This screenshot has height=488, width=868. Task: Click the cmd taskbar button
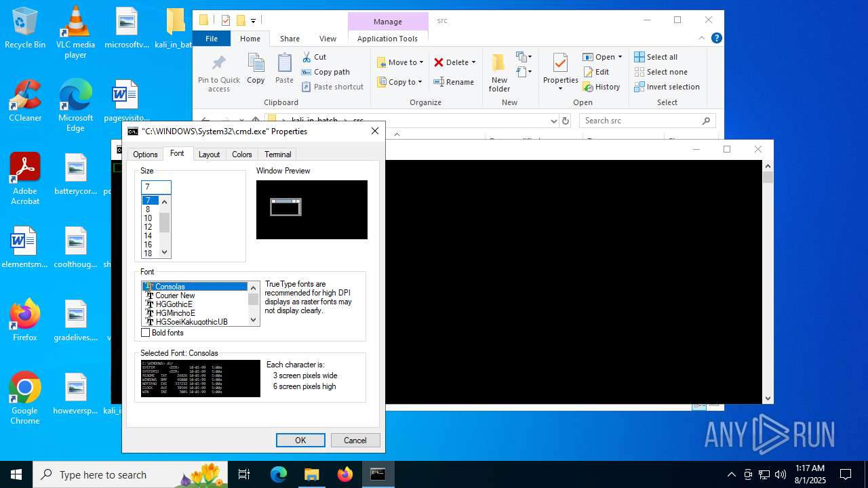(x=378, y=474)
